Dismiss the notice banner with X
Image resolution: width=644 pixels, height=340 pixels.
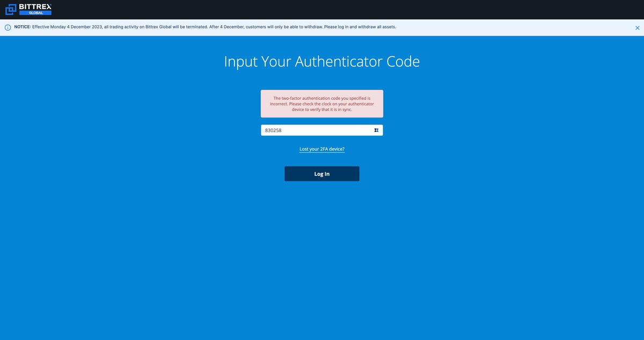coord(637,27)
